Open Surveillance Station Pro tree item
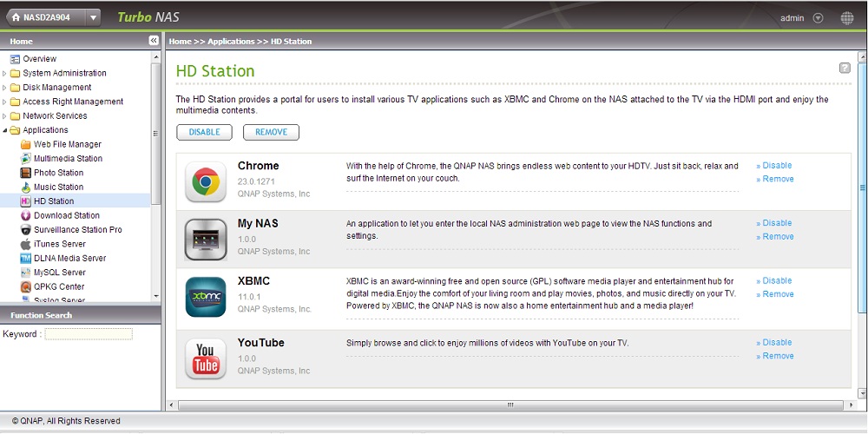Image resolution: width=868 pixels, height=434 pixels. (x=78, y=230)
